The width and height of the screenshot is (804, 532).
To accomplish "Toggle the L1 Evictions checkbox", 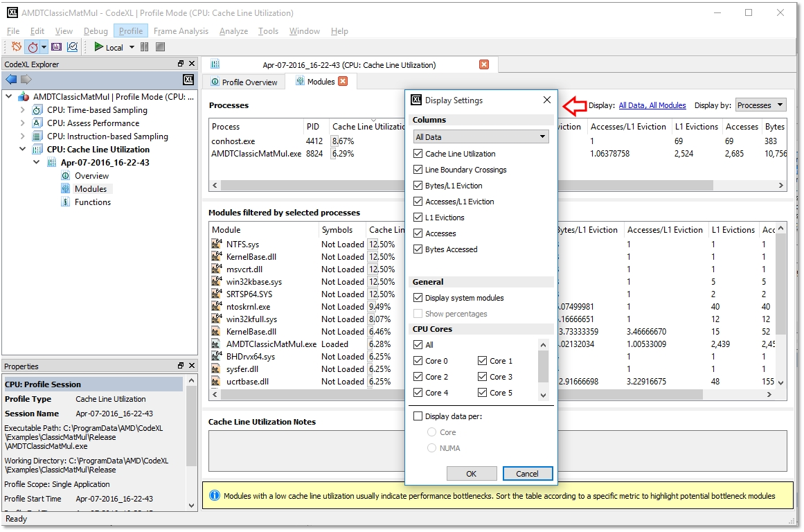I will coord(418,217).
